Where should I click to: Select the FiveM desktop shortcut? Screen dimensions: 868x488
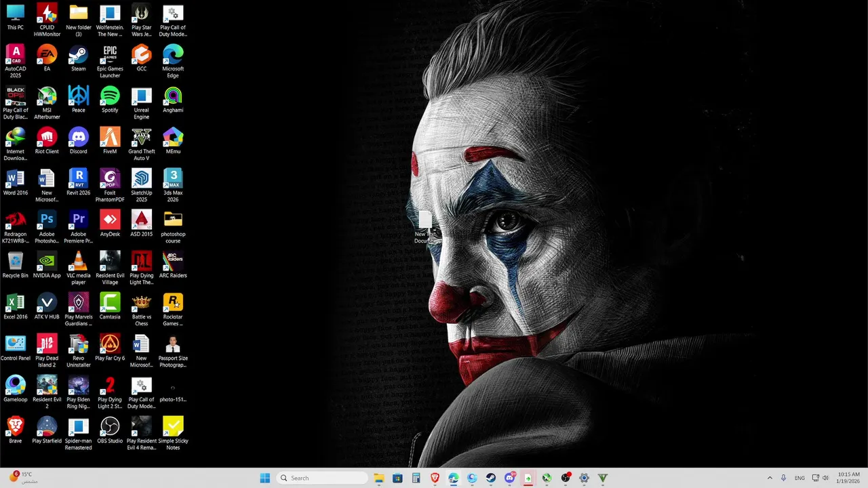(x=110, y=141)
